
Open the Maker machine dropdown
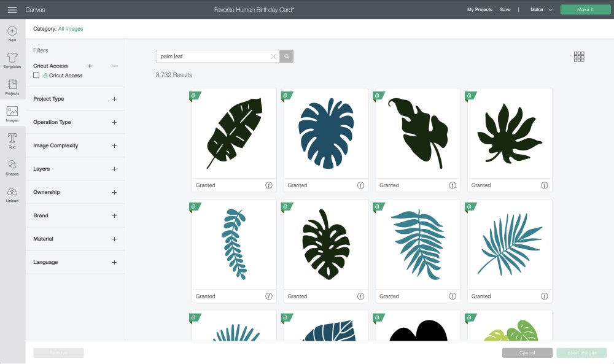542,10
